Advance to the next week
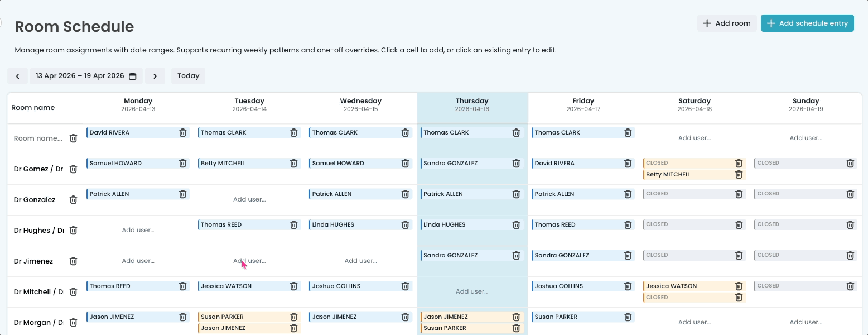Screen dimensions: 868x335 click(x=155, y=76)
